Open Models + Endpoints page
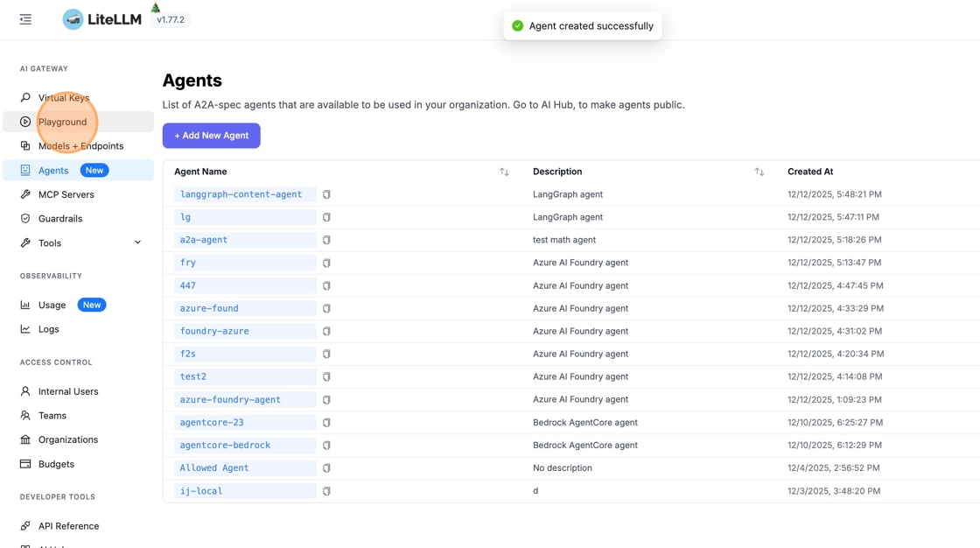Screen dimensions: 980x548 pos(80,146)
